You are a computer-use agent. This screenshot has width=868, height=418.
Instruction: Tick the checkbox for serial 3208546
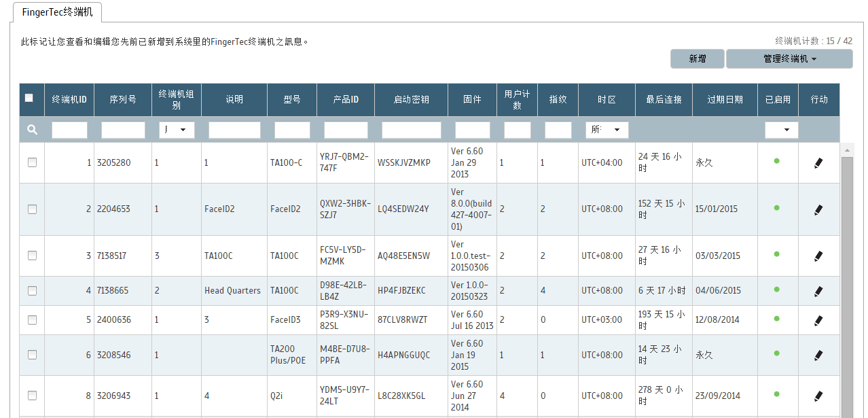[32, 355]
